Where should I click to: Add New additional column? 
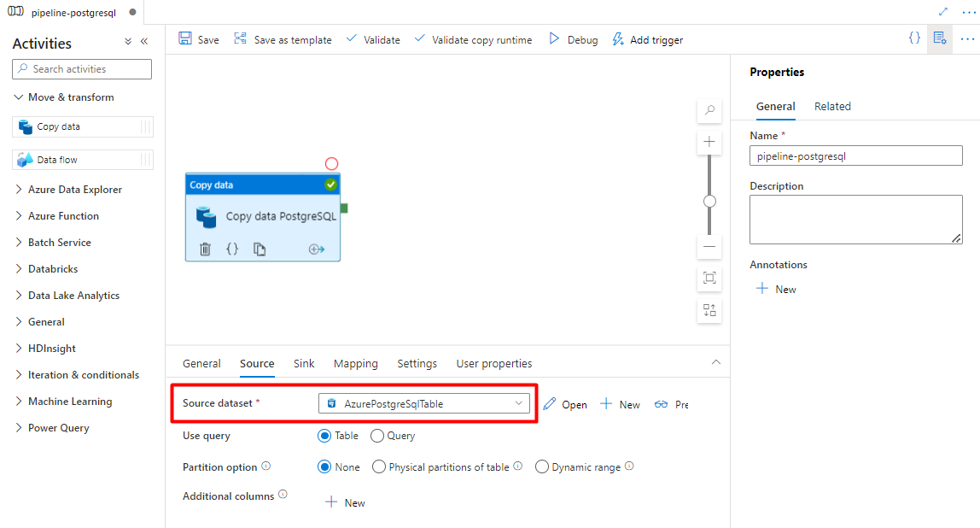(x=345, y=502)
